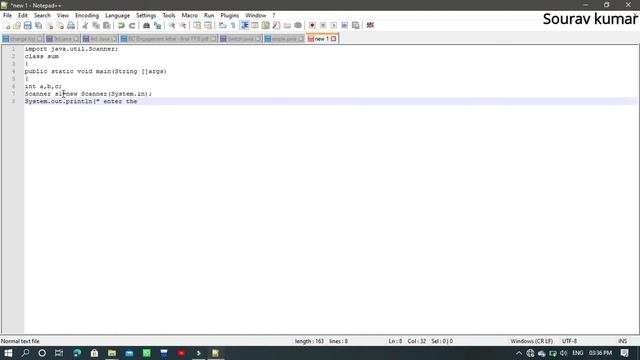Cut selection using the scissors icon
Screen dimensions: 640x360
[x=85, y=25]
